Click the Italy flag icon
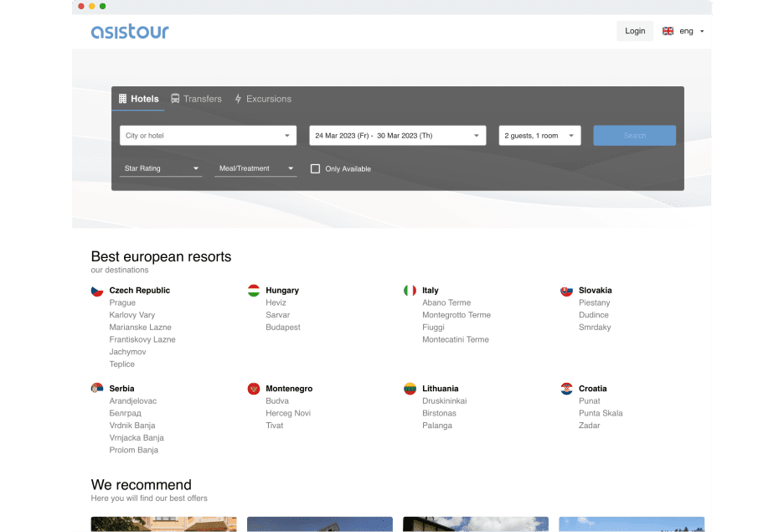The height and width of the screenshot is (532, 784). (x=410, y=291)
